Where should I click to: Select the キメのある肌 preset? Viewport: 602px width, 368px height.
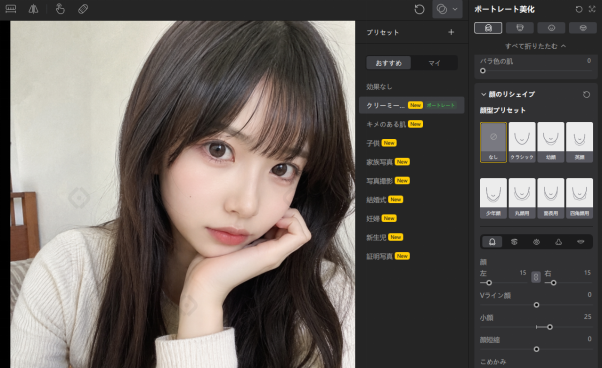pos(411,124)
